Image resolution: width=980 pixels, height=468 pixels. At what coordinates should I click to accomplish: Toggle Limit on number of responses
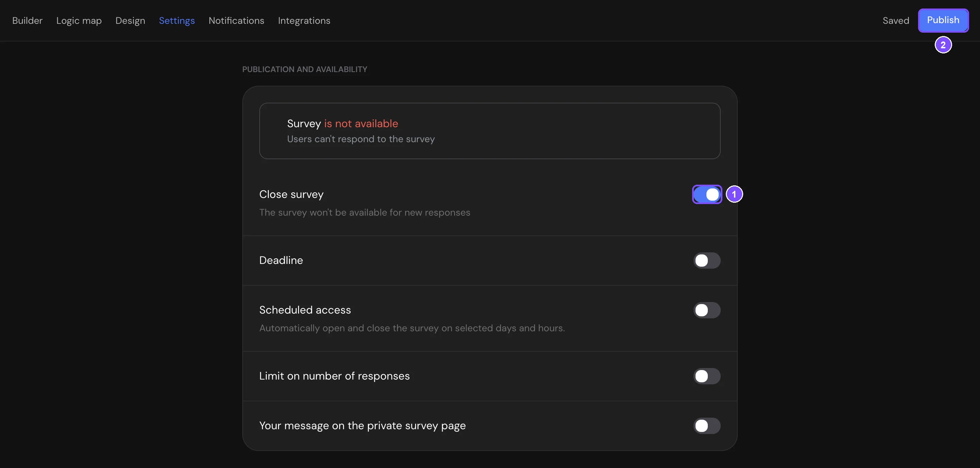pos(707,376)
